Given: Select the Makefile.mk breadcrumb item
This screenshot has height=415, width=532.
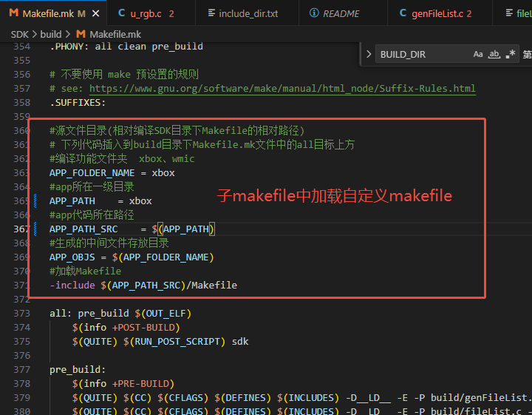Looking at the screenshot, I should 115,34.
